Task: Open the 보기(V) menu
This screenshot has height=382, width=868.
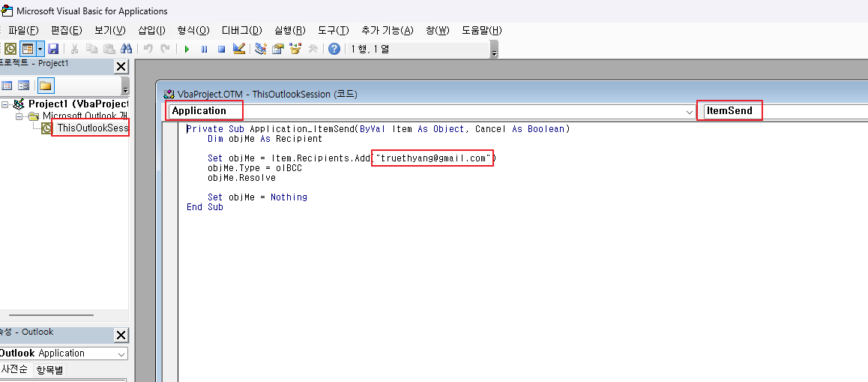Action: pyautogui.click(x=109, y=30)
